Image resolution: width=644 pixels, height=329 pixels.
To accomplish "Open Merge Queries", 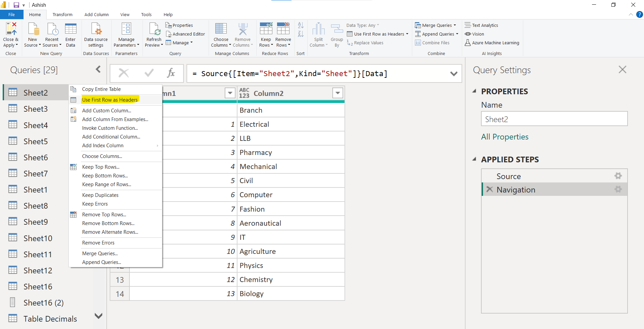I will click(x=435, y=25).
